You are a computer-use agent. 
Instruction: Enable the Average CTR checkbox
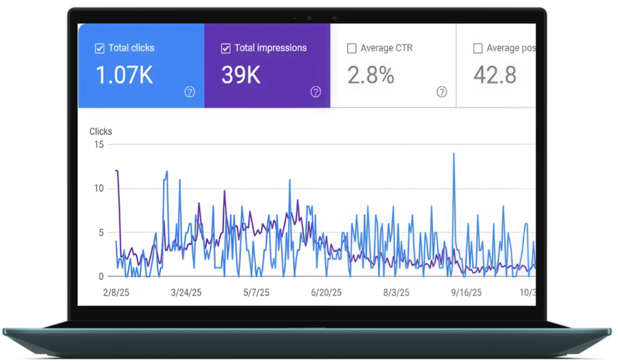coord(352,48)
